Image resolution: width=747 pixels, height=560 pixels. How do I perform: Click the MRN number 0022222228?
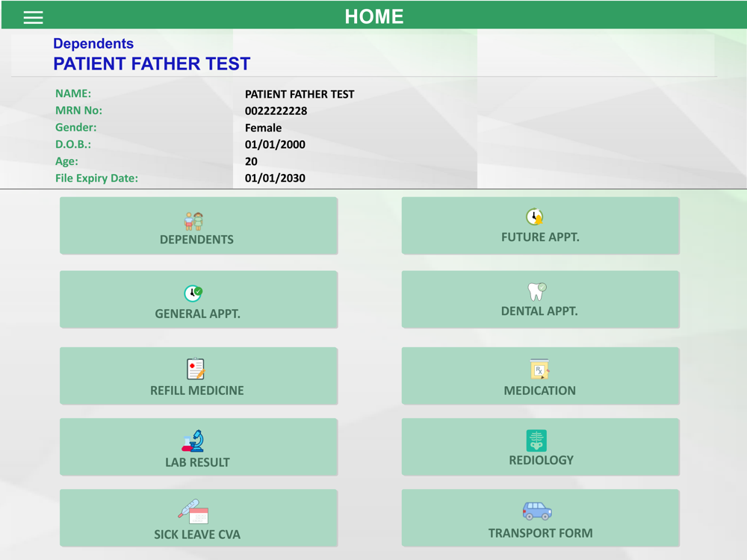click(276, 111)
